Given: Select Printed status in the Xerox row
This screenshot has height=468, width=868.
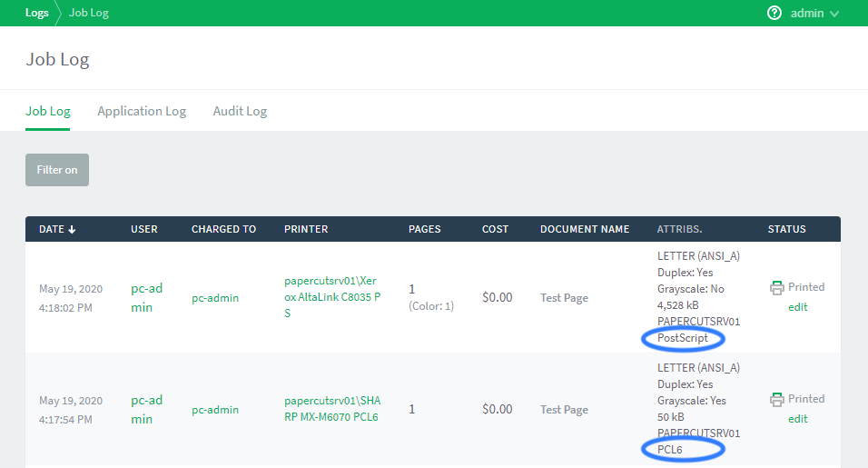Looking at the screenshot, I should click(806, 287).
